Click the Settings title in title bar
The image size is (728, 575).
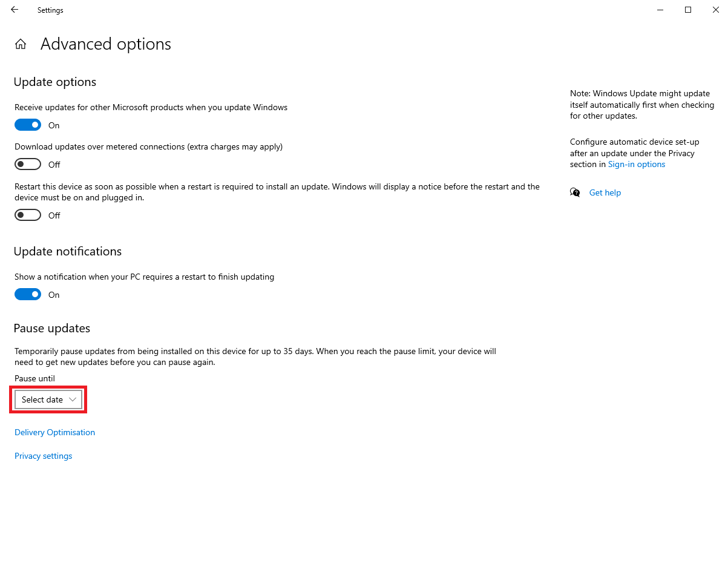50,10
